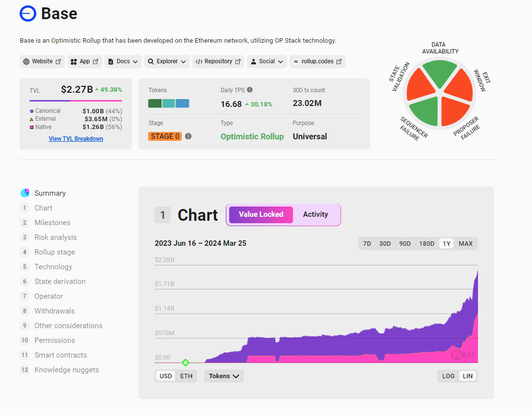Go to Risk analysis section
The height and width of the screenshot is (415, 532).
point(55,237)
